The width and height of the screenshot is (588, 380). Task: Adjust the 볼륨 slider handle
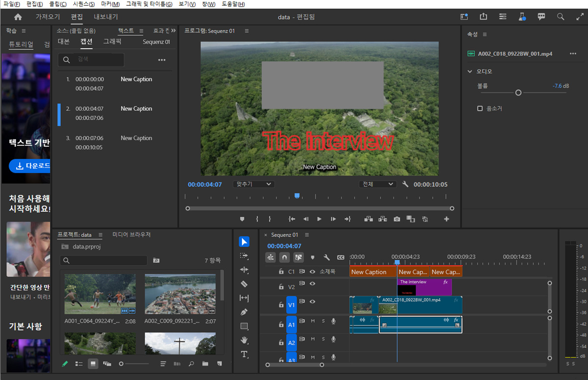click(x=518, y=93)
